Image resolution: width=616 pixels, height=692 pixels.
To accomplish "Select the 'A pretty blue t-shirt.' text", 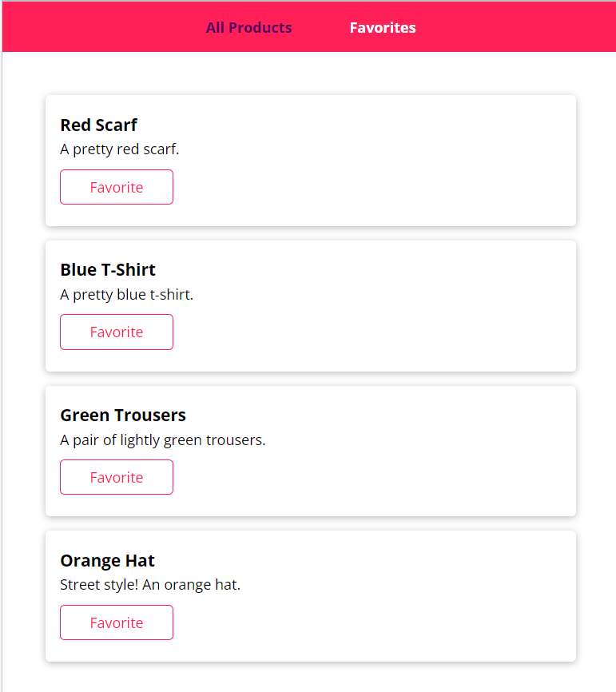I will click(x=127, y=294).
